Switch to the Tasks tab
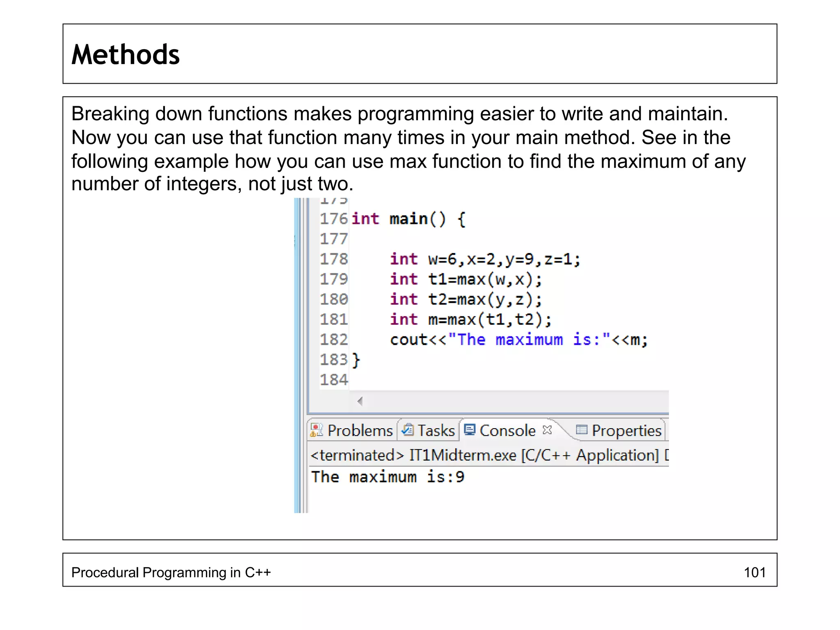840x630 pixels. coord(429,430)
